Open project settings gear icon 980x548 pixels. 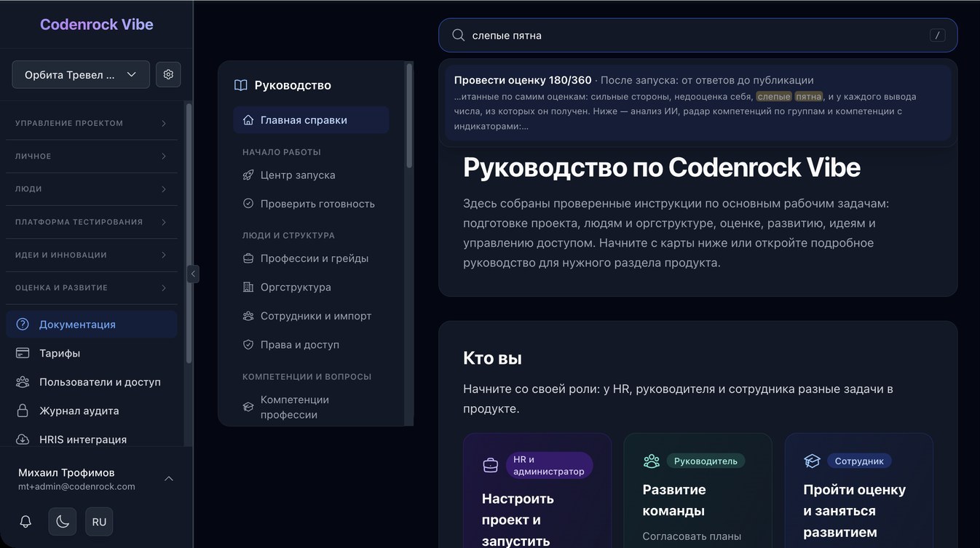point(168,74)
